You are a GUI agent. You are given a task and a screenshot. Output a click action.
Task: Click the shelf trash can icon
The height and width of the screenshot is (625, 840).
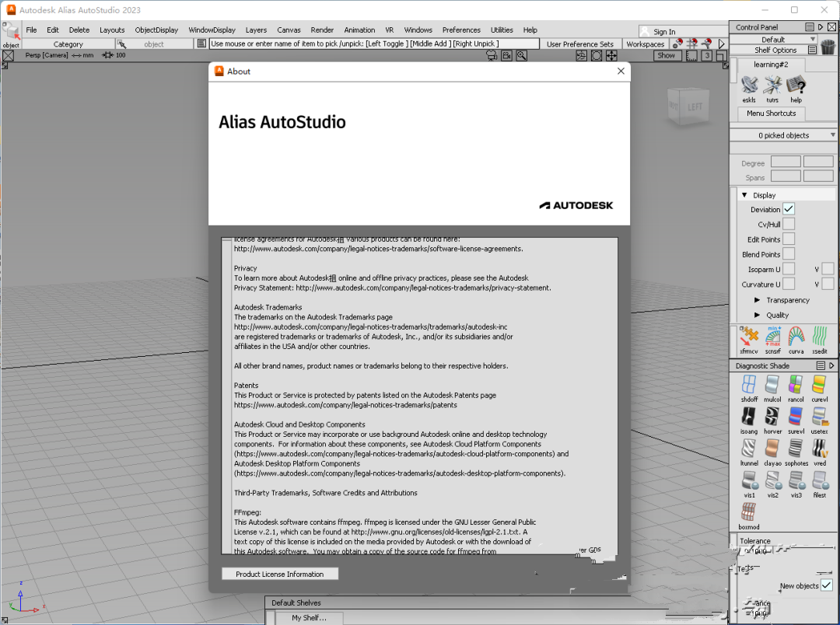point(828,47)
